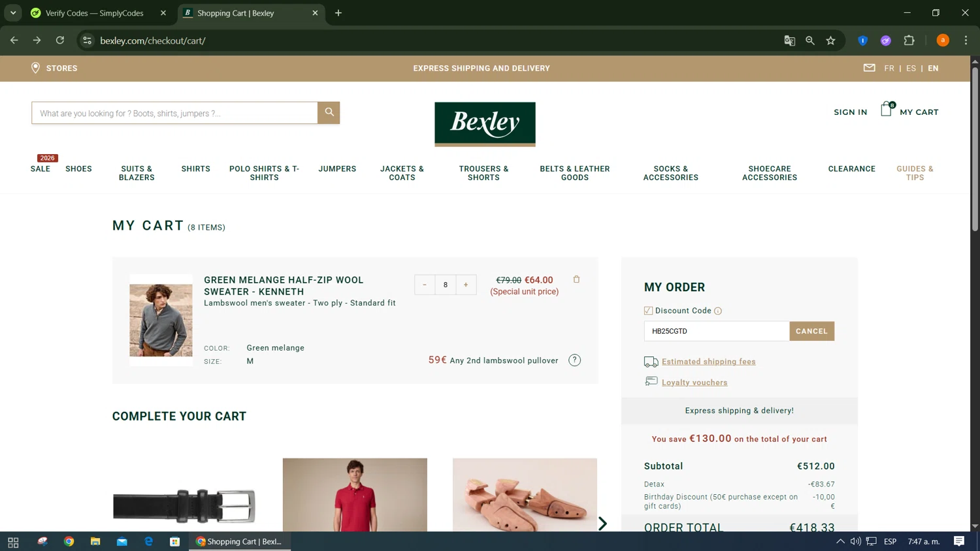980x551 pixels.
Task: Increase sweater quantity with plus button
Action: click(466, 285)
